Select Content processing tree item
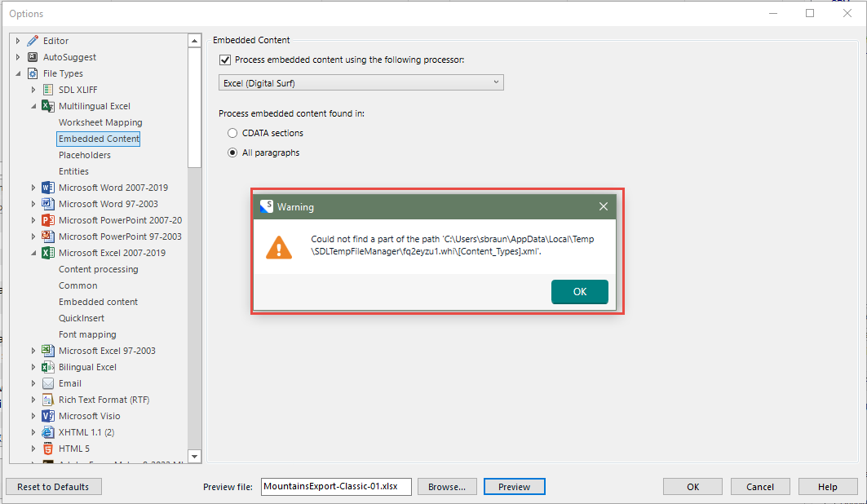Viewport: 867px width, 504px height. pyautogui.click(x=99, y=269)
